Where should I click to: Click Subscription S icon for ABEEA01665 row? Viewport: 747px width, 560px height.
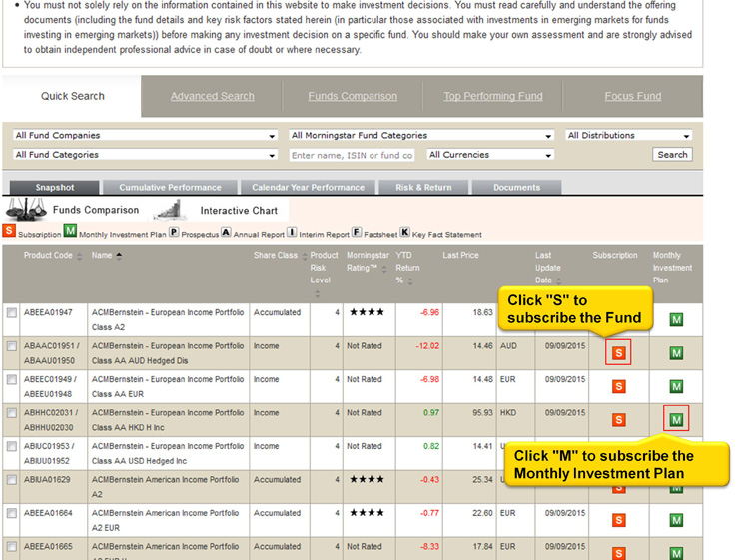pos(618,553)
